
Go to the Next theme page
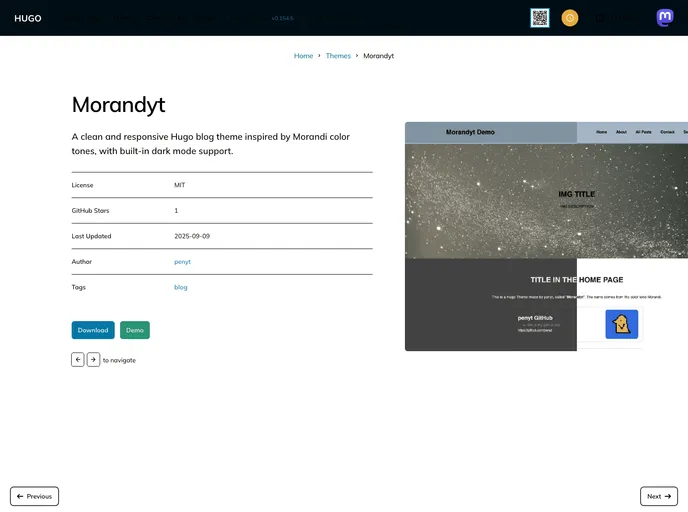[658, 496]
